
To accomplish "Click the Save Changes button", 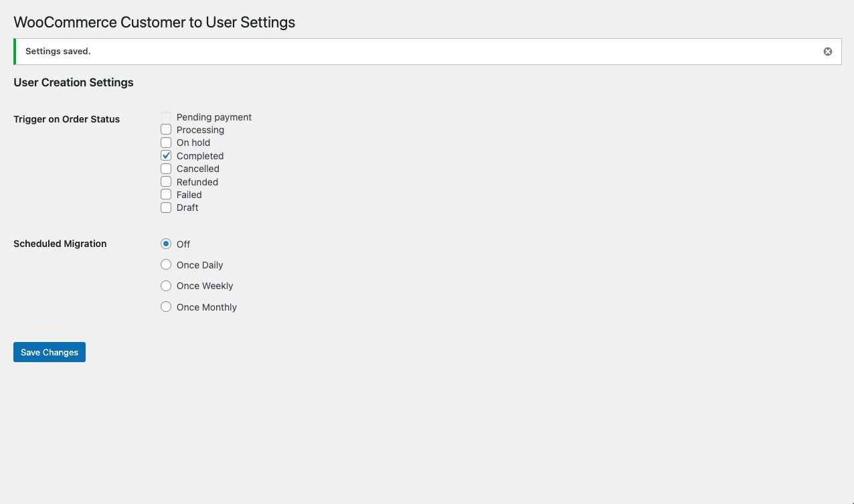I will click(x=50, y=352).
